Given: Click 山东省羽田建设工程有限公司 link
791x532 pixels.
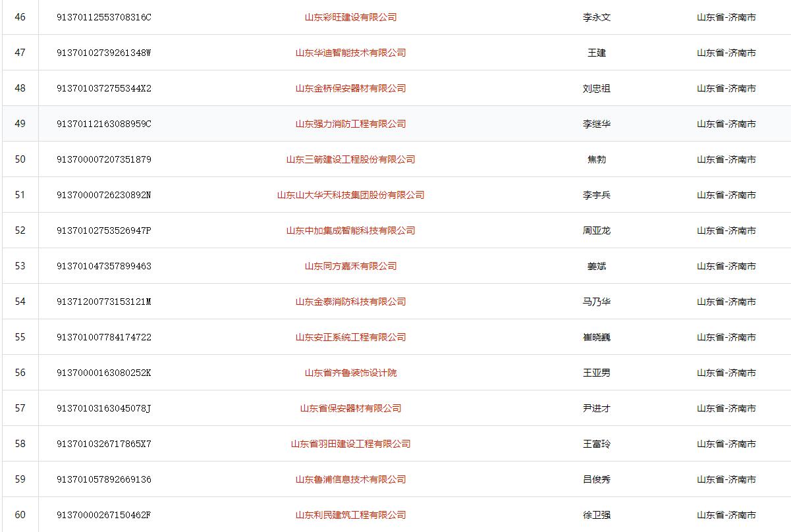Looking at the screenshot, I should tap(350, 444).
